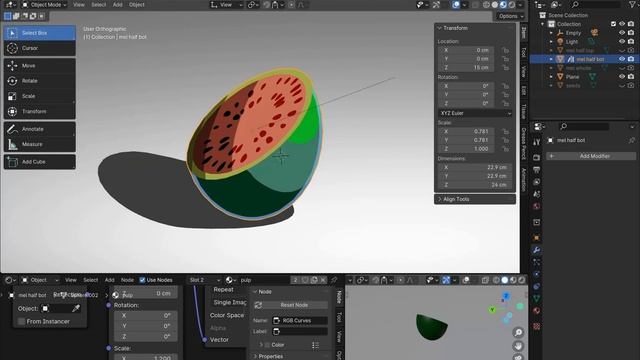Image resolution: width=640 pixels, height=360 pixels.
Task: Open the XYZ Euler rotation mode dropdown
Action: [475, 113]
